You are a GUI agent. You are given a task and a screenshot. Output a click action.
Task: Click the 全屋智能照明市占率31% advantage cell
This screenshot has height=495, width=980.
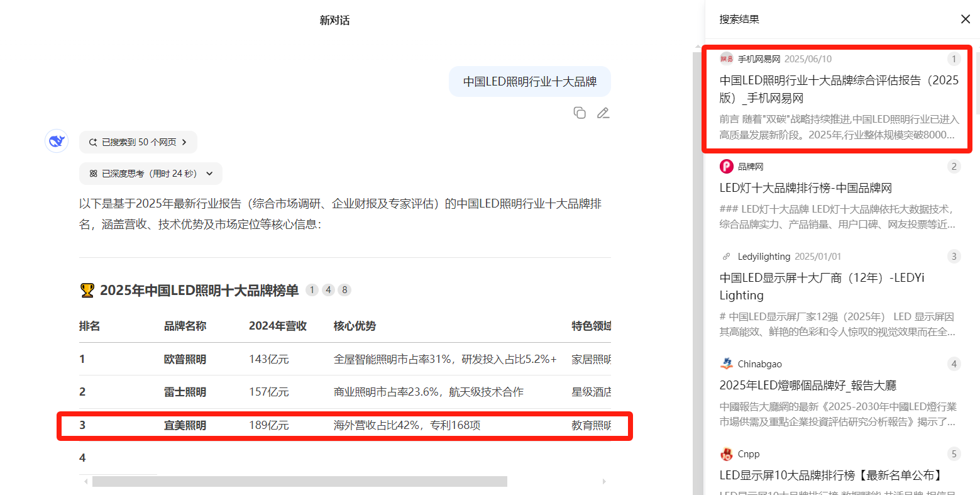click(445, 359)
